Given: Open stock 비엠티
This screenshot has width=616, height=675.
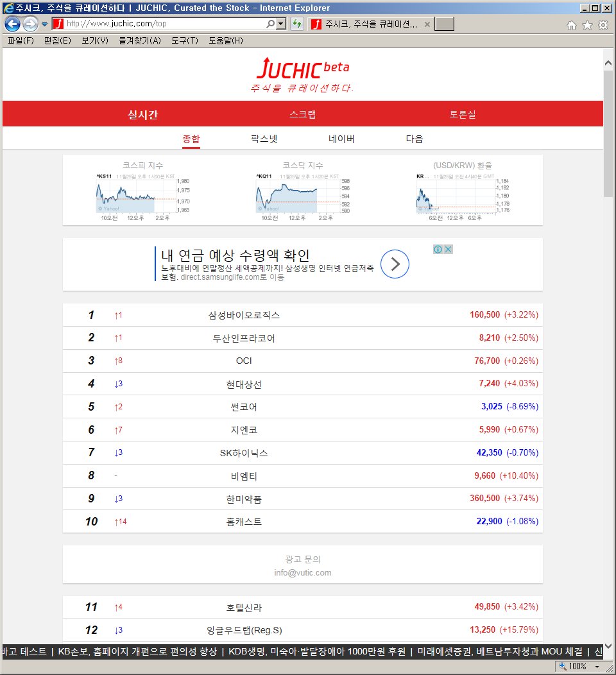Looking at the screenshot, I should [x=244, y=475].
